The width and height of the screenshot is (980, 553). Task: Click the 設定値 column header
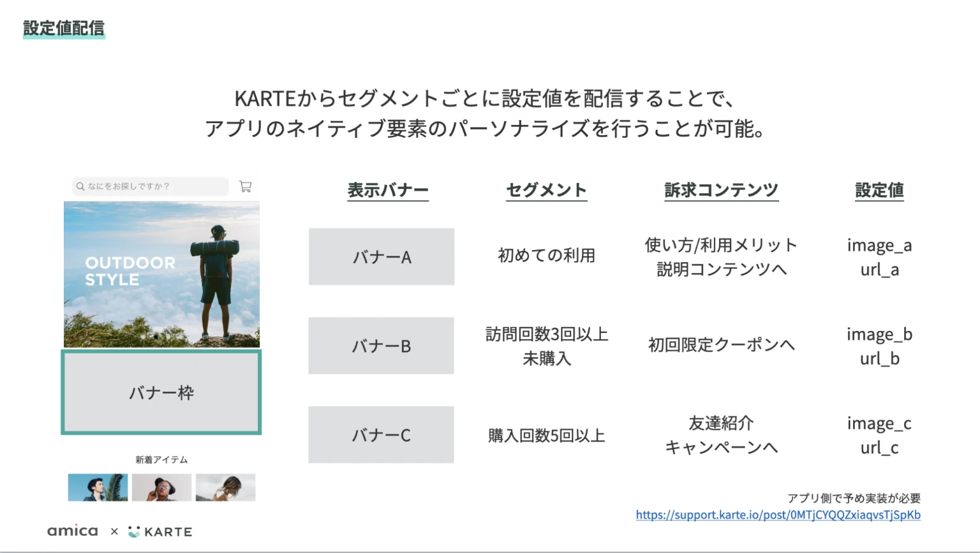pyautogui.click(x=879, y=190)
